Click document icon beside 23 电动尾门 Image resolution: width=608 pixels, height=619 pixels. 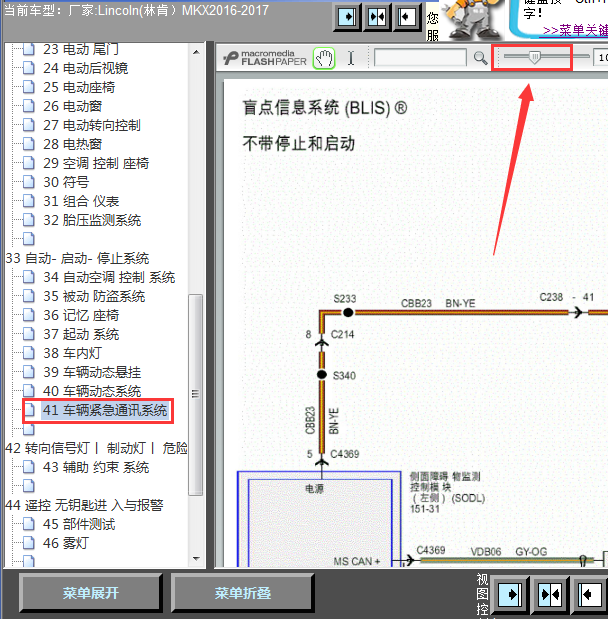click(28, 49)
